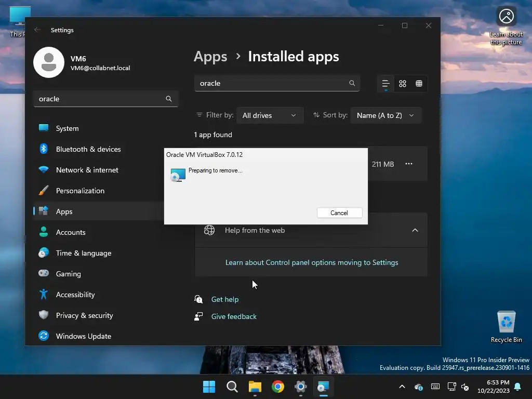
Task: Open the Get help link
Action: pos(225,299)
